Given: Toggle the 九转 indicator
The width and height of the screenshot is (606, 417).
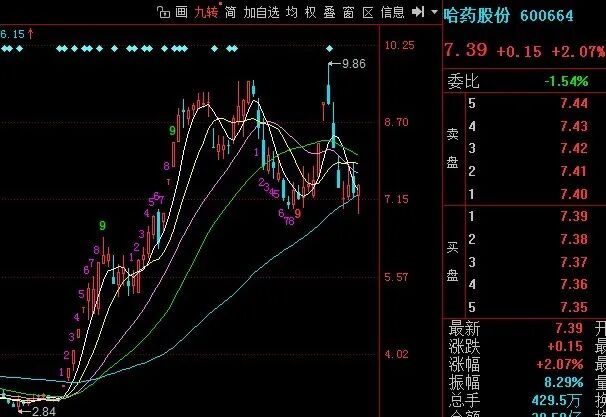Looking at the screenshot, I should [206, 12].
